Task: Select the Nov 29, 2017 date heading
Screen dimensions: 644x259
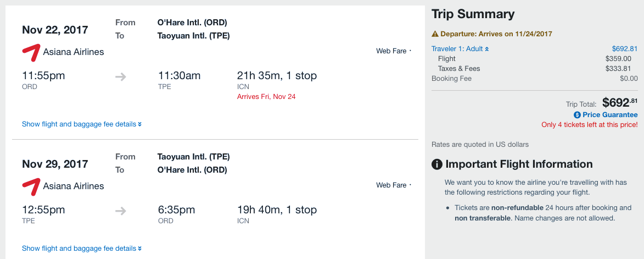Action: click(55, 164)
